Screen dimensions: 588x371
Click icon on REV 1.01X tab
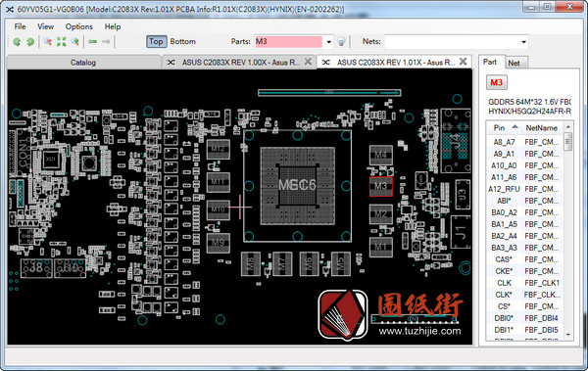[x=326, y=63]
